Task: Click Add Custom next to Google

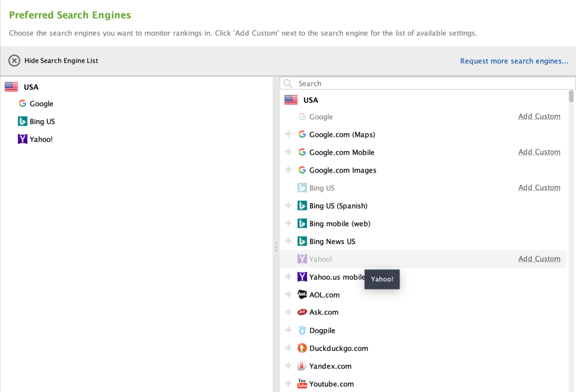Action: [x=539, y=116]
